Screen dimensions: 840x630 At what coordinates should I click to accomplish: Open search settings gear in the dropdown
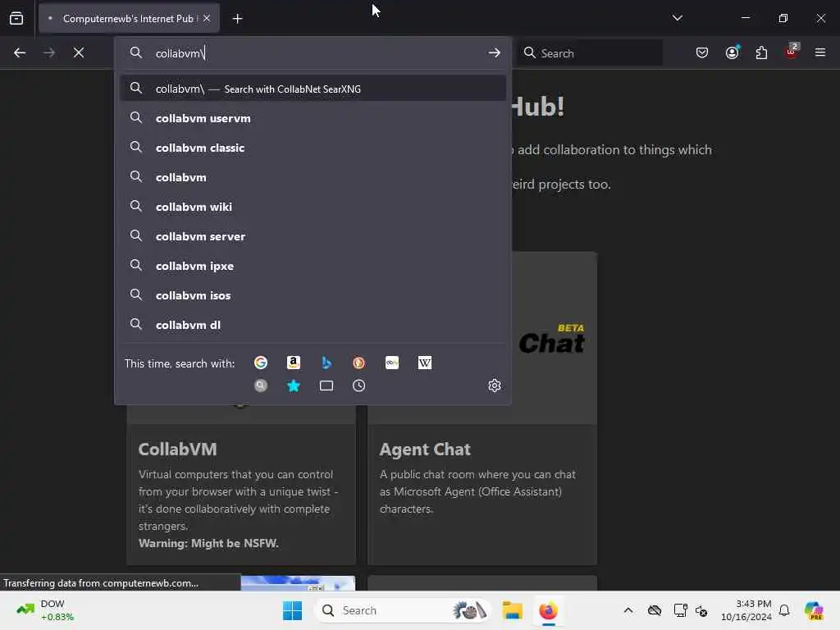point(495,386)
